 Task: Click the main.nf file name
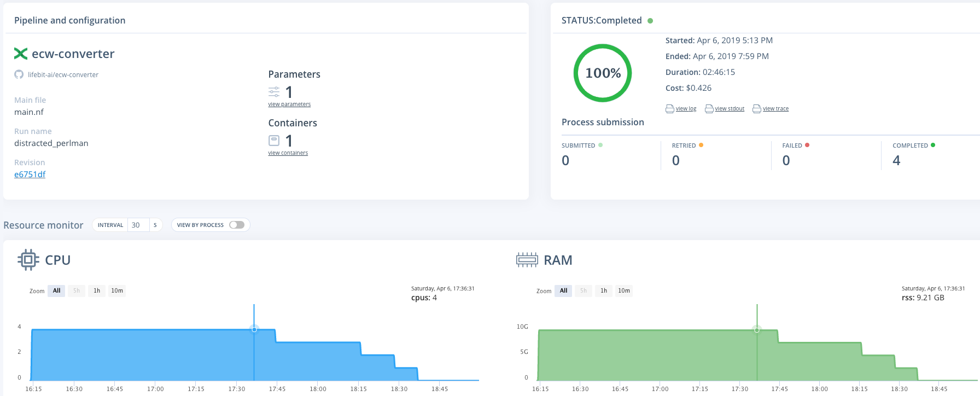pyautogui.click(x=29, y=112)
